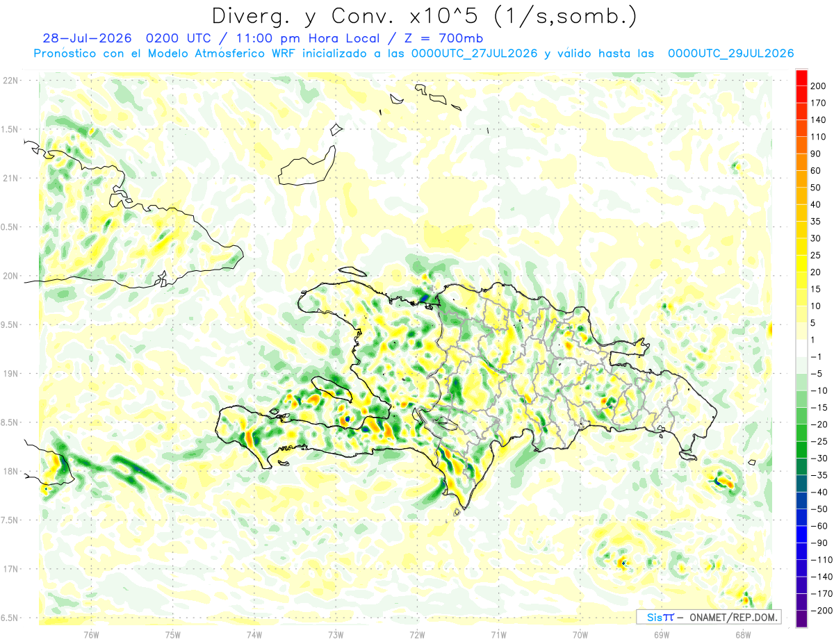Screen dimensions: 834x644
Task: Click the -10 colorbar label
Action: pyautogui.click(x=820, y=391)
